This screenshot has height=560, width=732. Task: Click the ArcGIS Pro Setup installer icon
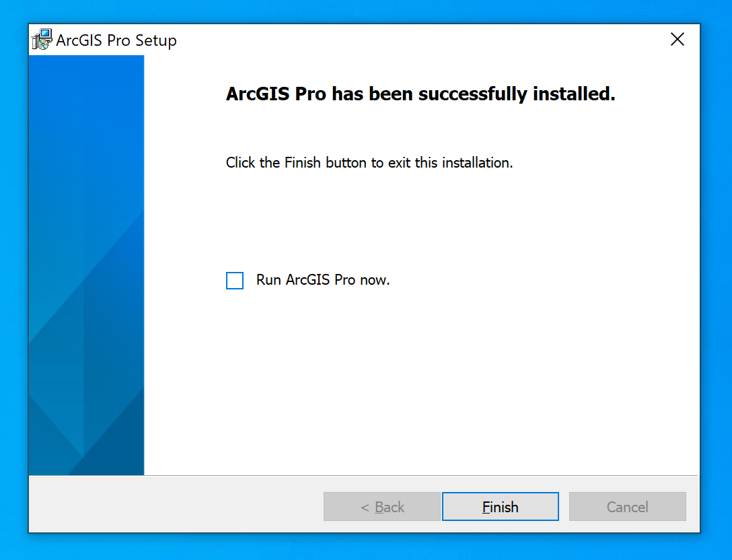pos(42,40)
